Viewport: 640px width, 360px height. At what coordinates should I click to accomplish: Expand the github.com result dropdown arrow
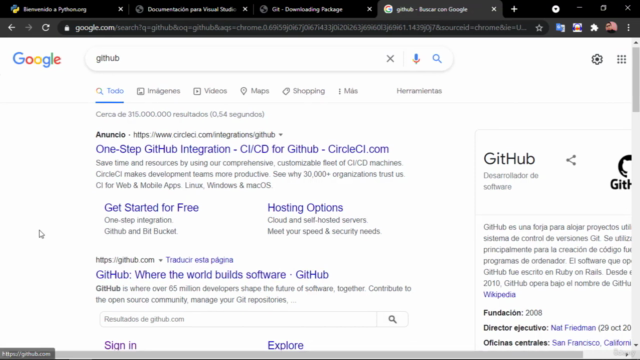click(160, 260)
